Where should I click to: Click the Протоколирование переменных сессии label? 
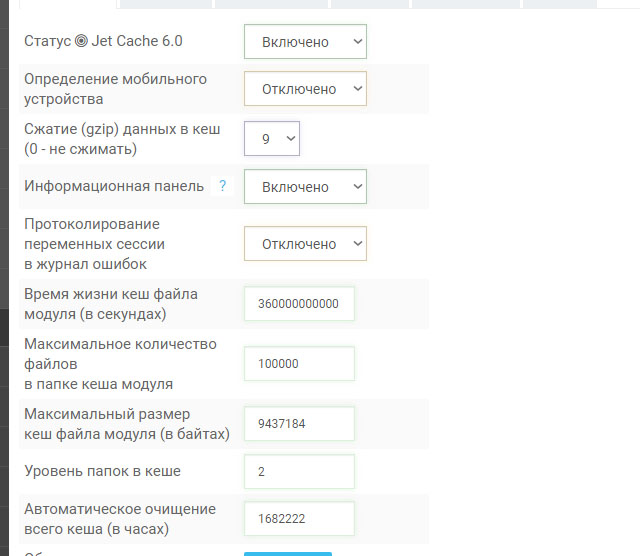pyautogui.click(x=94, y=244)
